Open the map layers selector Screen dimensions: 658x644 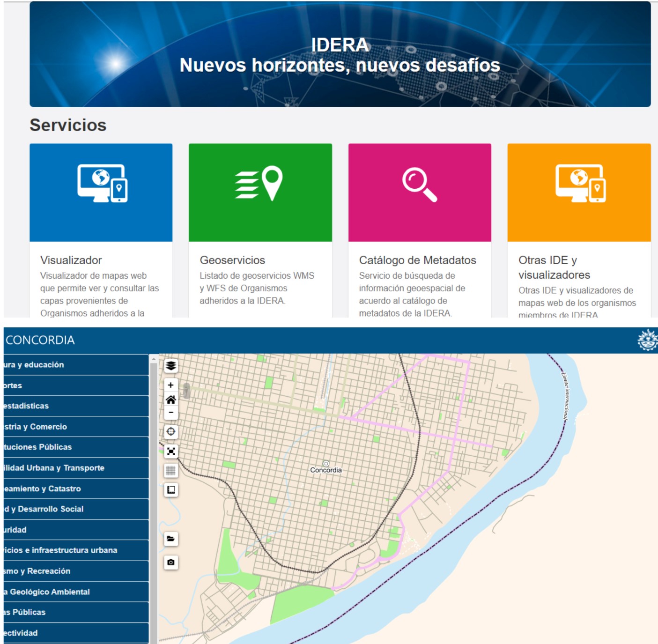[171, 365]
